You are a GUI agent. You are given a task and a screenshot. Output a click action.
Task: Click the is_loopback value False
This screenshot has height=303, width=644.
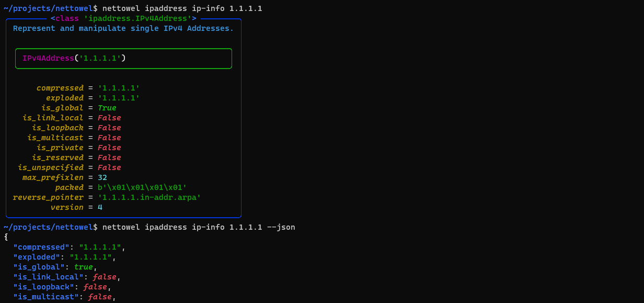[109, 127]
